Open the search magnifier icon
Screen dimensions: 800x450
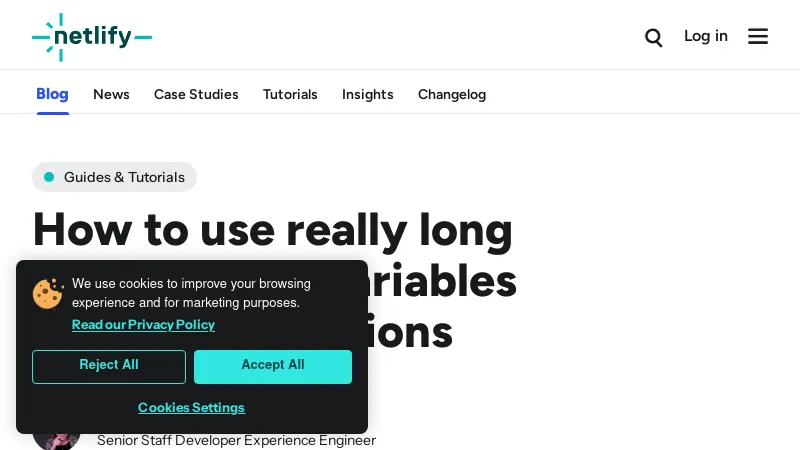(654, 37)
